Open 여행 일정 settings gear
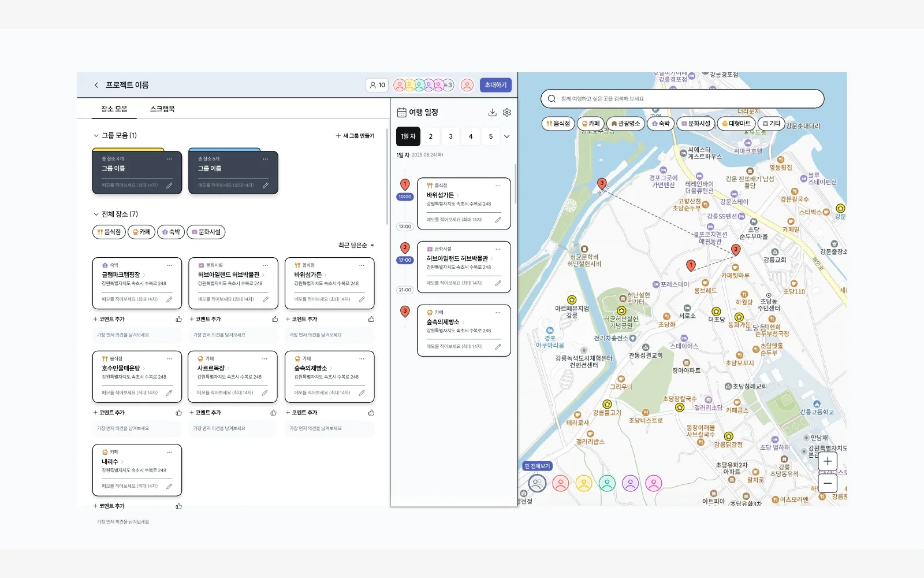924x578 pixels. [507, 112]
